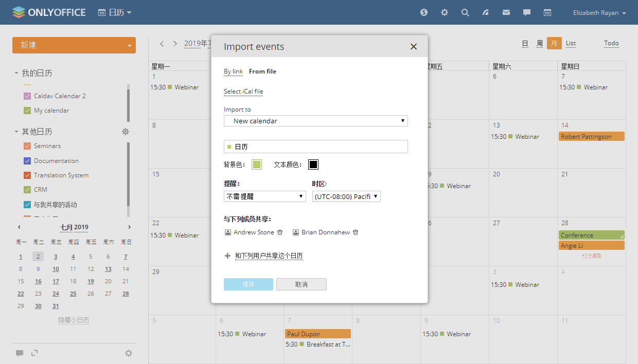Delete Brian Donnahew from sharing list

click(x=356, y=232)
